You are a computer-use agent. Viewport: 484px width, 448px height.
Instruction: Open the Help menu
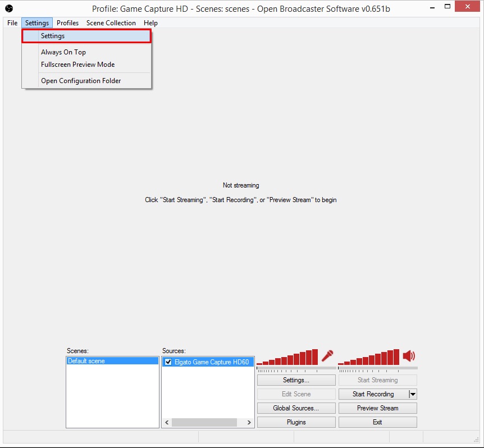click(150, 23)
